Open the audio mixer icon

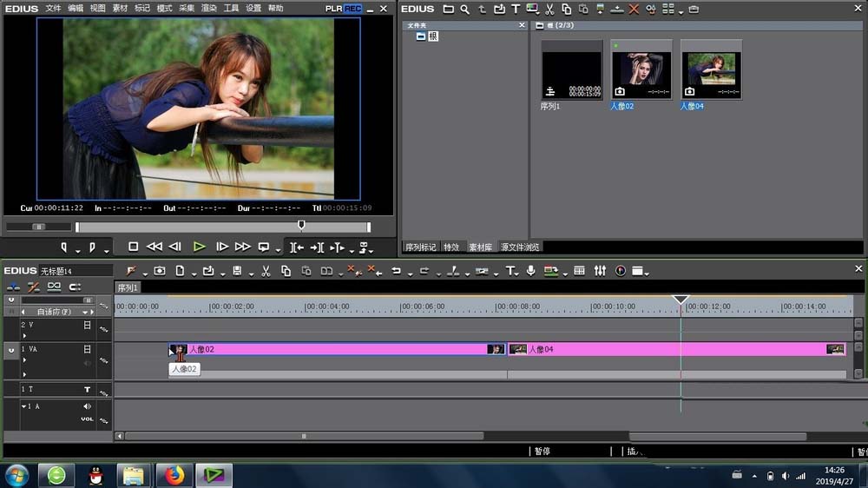600,271
